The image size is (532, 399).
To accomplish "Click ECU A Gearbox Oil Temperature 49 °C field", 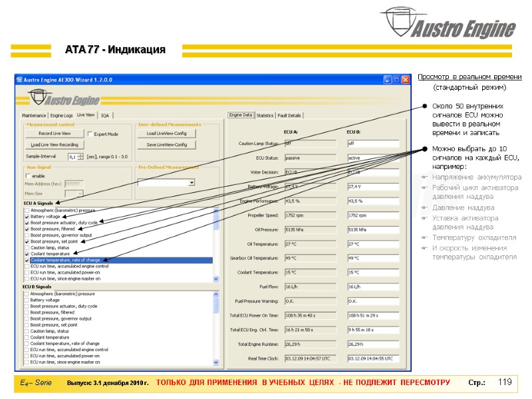I will point(311,258).
